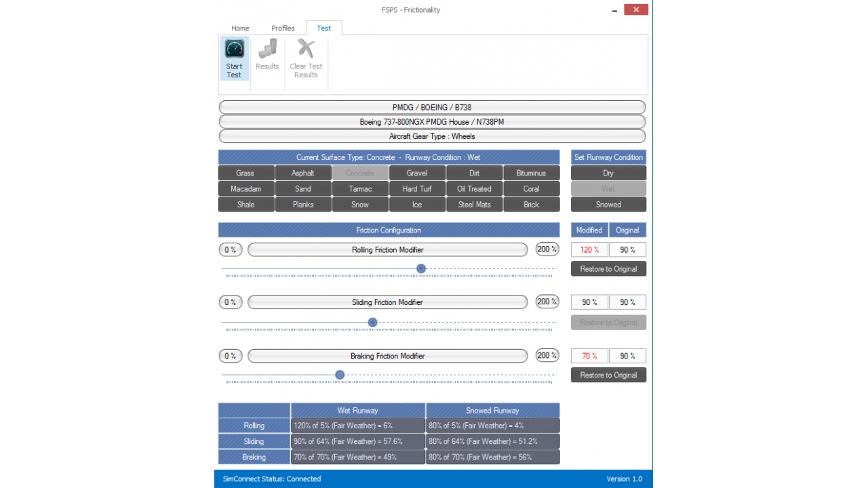The image size is (868, 488).
Task: Click the Clear Test Results icon
Action: tap(306, 49)
